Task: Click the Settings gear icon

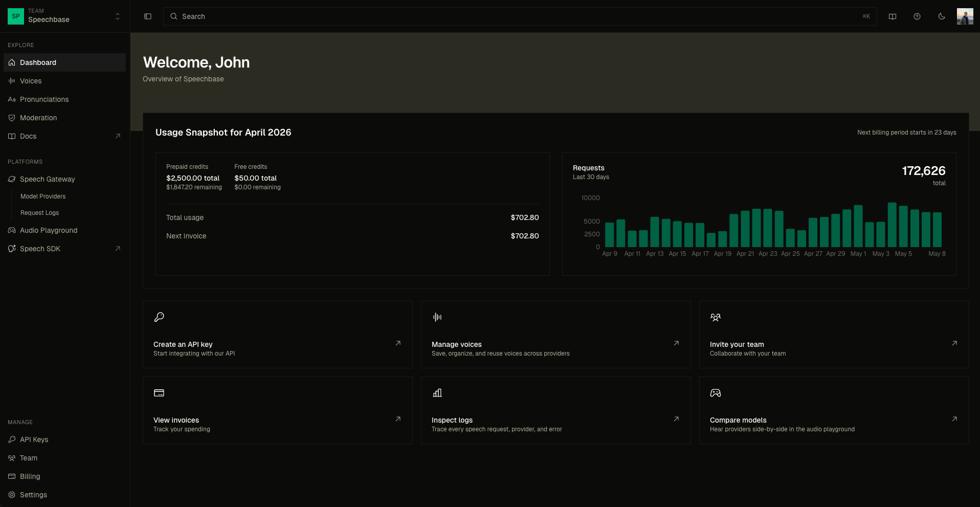Action: (12, 495)
